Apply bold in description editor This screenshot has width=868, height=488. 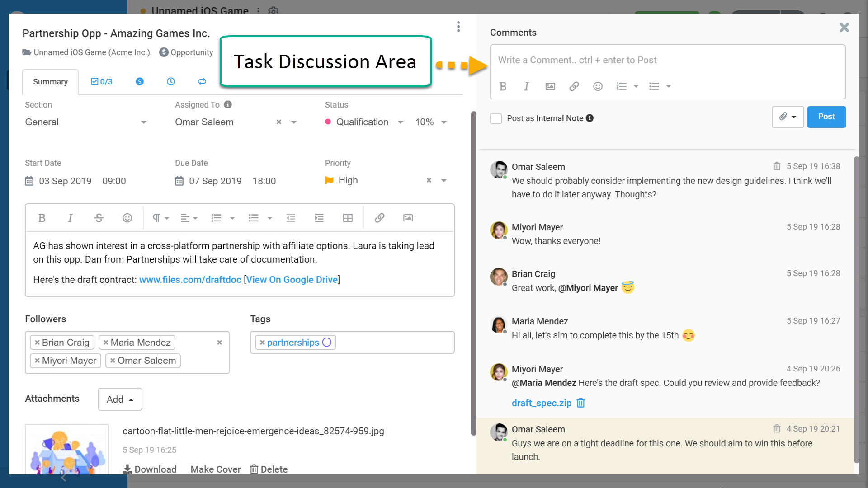(x=42, y=218)
